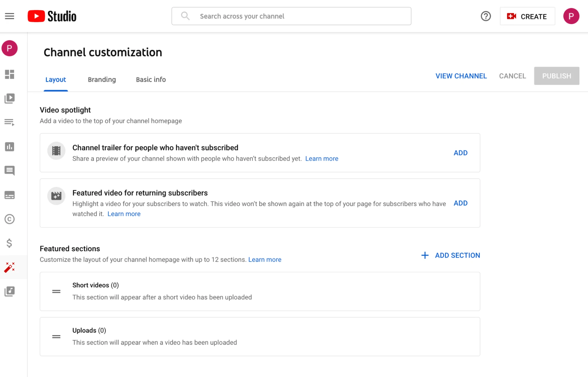Open the Comments sidebar icon

click(x=9, y=171)
